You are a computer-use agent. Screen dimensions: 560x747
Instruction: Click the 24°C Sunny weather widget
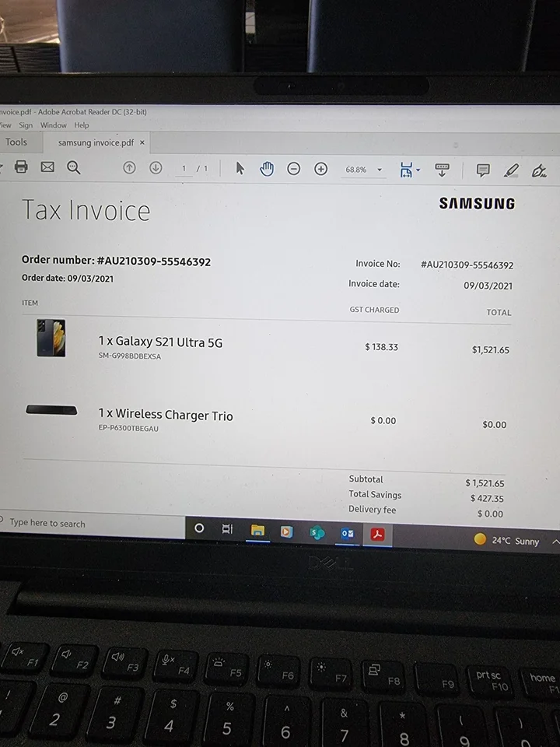point(506,540)
